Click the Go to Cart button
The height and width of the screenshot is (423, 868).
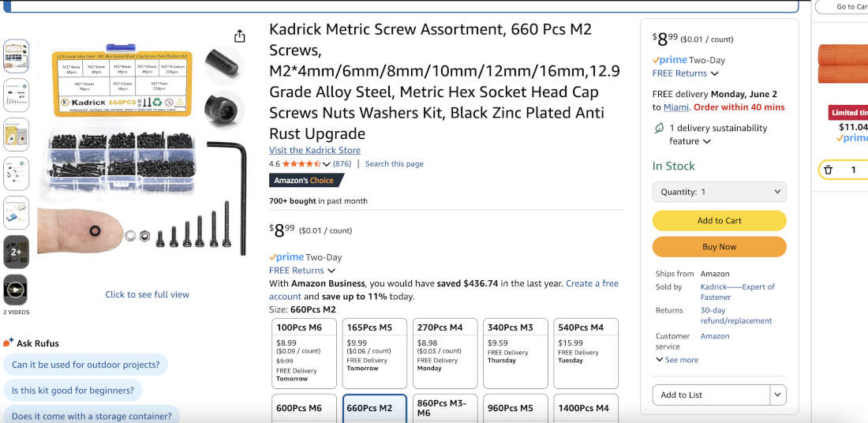click(841, 6)
